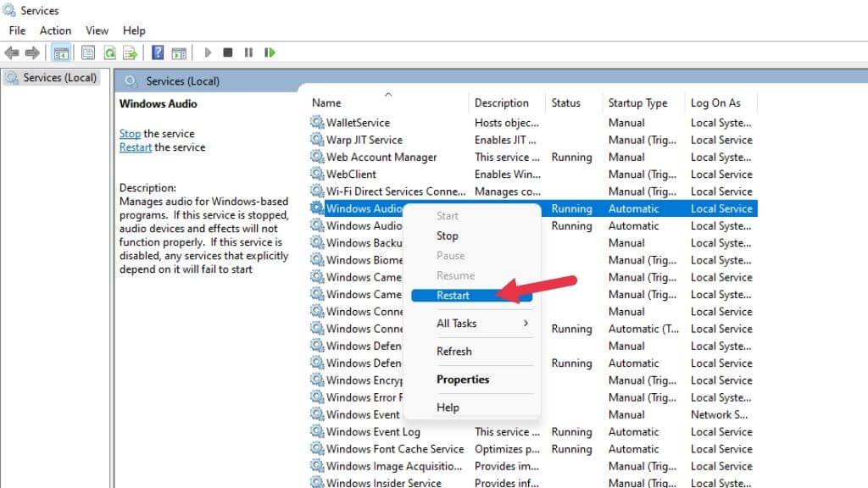Screen dimensions: 868x488
Task: Select the Web Account Manager service
Action: 532,157
